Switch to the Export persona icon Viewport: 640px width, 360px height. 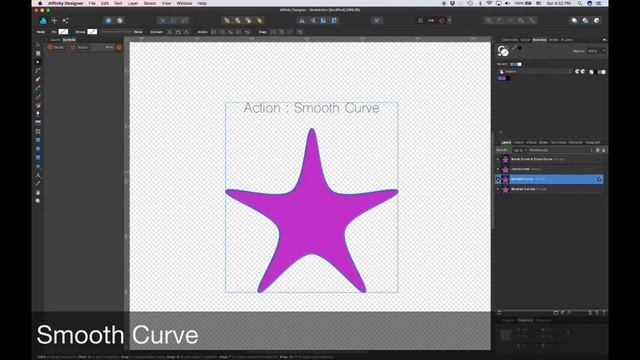[x=65, y=20]
